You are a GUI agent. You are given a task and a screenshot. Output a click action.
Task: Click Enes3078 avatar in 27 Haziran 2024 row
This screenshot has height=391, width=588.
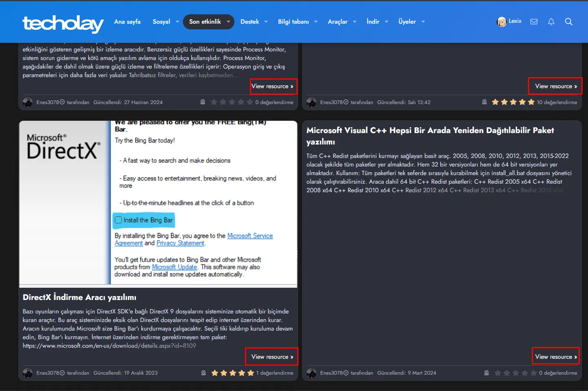click(x=28, y=102)
